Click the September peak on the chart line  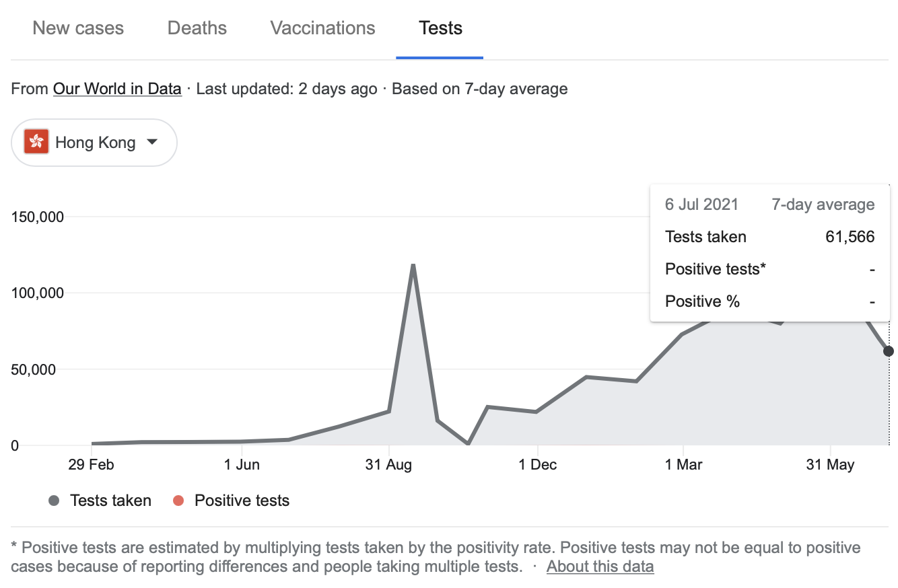(413, 265)
